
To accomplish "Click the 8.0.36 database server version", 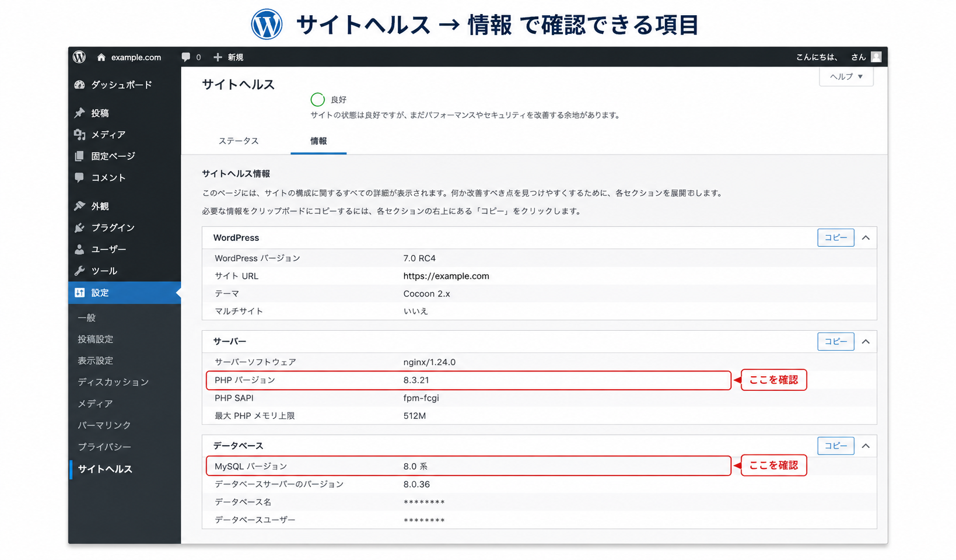I will point(416,484).
